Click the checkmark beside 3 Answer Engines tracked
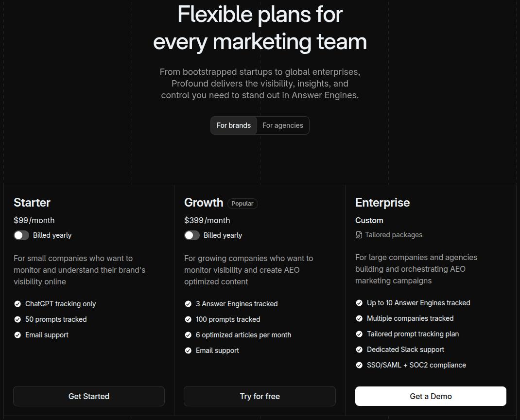Image resolution: width=520 pixels, height=420 pixels. 188,304
